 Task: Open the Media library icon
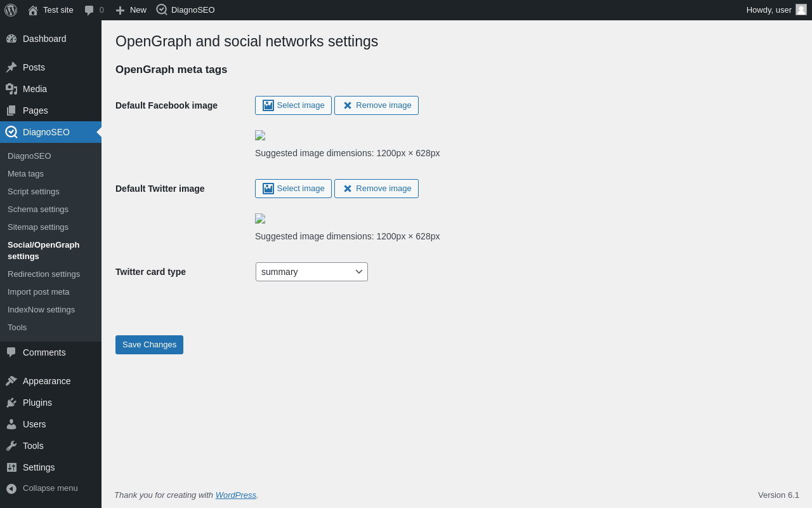[x=11, y=89]
